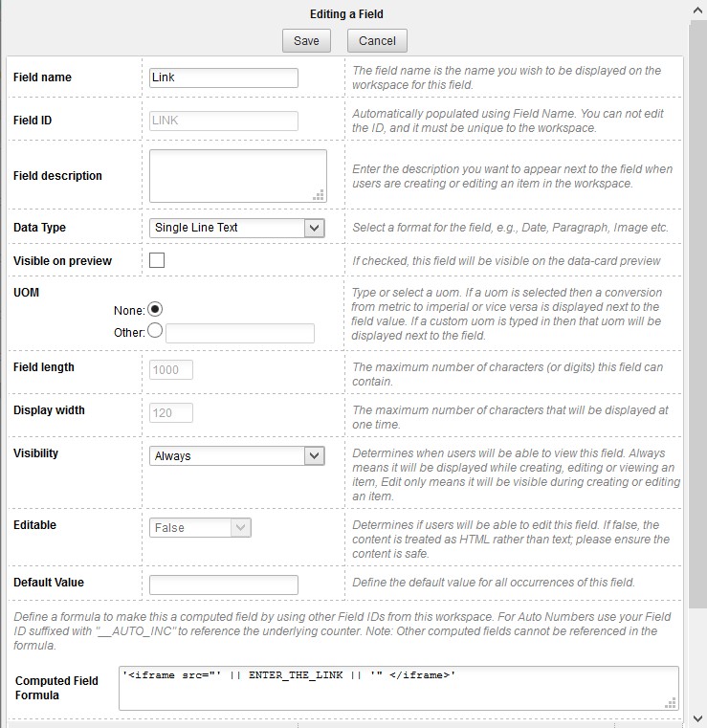Open the Editable dropdown showing False
This screenshot has width=707, height=728.
[200, 528]
